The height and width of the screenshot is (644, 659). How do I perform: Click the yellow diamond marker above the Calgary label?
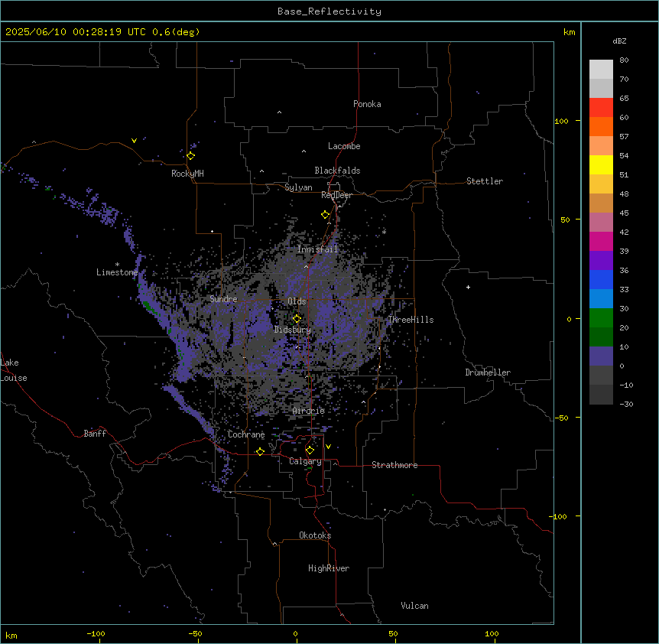pos(310,450)
